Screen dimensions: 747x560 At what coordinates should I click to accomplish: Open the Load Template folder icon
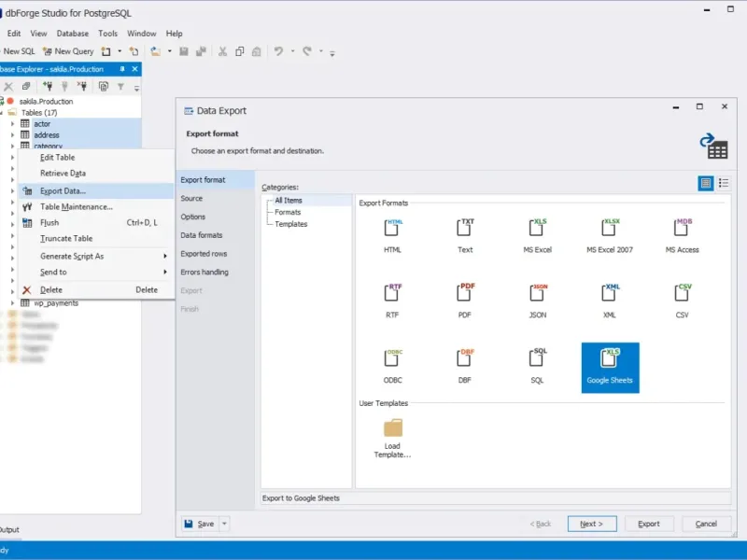pyautogui.click(x=393, y=427)
